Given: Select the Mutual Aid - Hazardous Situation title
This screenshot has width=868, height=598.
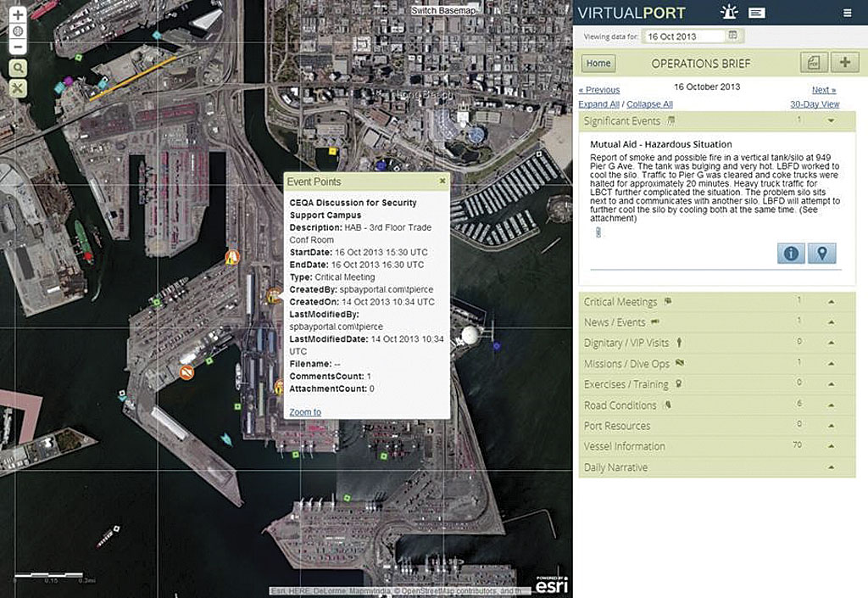Looking at the screenshot, I should [x=661, y=144].
